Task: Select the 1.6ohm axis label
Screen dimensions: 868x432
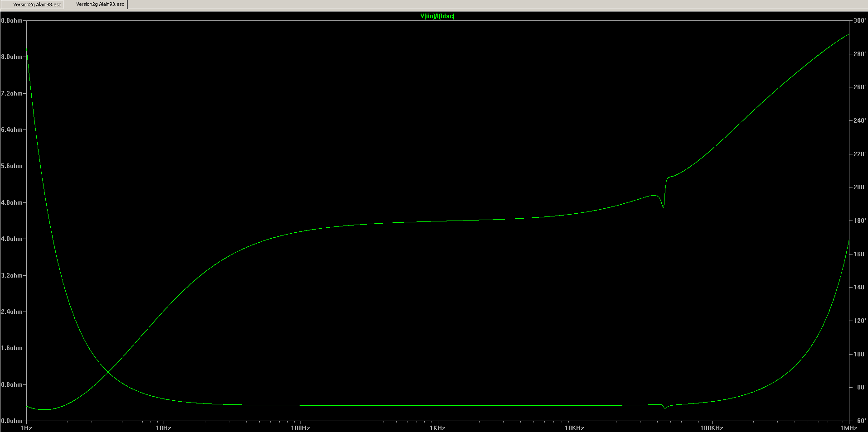Action: click(x=11, y=348)
